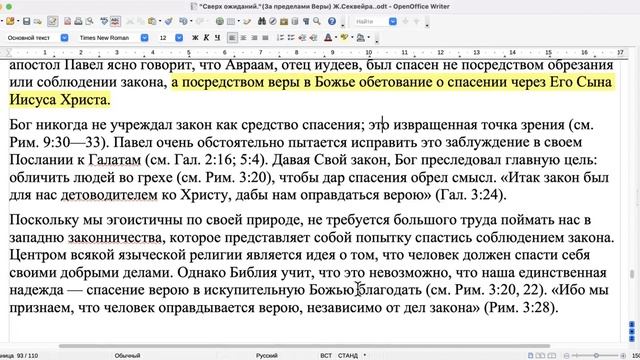Click the Обычный page style in status bar

[127, 356]
